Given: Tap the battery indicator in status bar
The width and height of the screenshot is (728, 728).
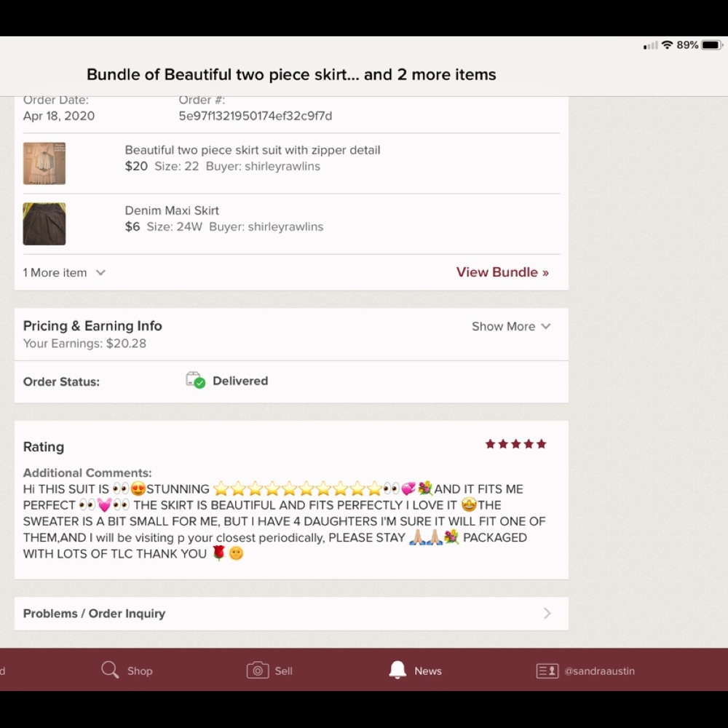Looking at the screenshot, I should [x=712, y=45].
